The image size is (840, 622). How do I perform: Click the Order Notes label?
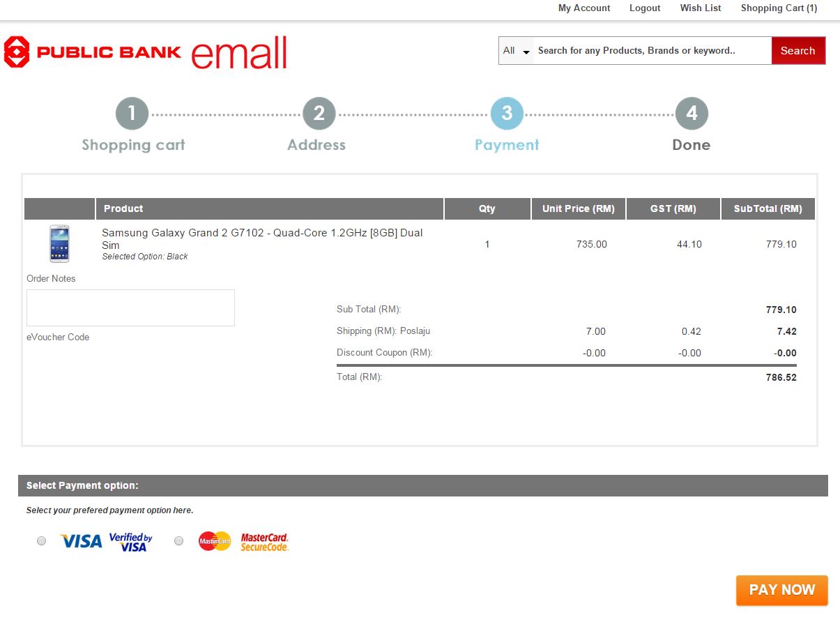(x=51, y=278)
